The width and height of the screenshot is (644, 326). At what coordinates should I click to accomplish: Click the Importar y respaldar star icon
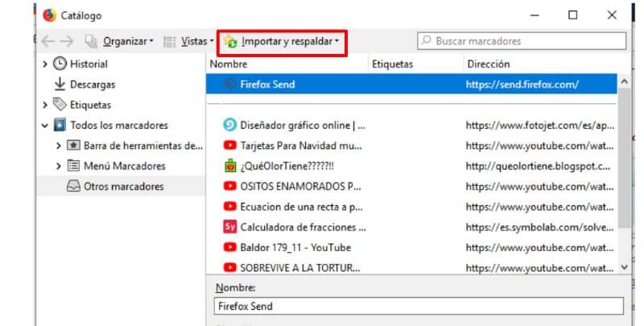(x=230, y=41)
